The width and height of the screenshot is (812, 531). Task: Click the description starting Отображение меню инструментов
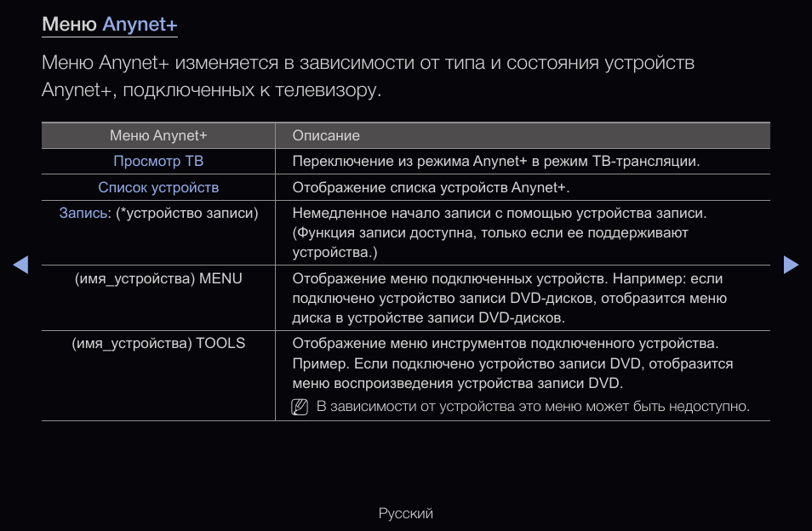pos(512,363)
